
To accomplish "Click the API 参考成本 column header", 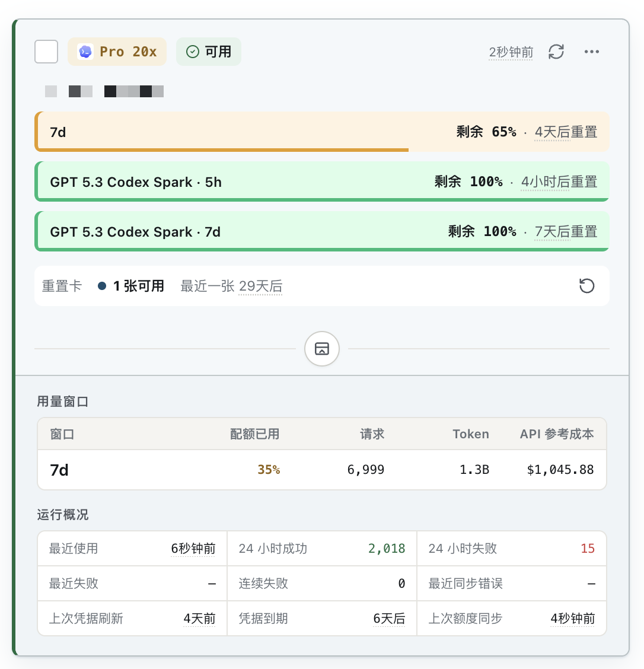I will point(557,434).
